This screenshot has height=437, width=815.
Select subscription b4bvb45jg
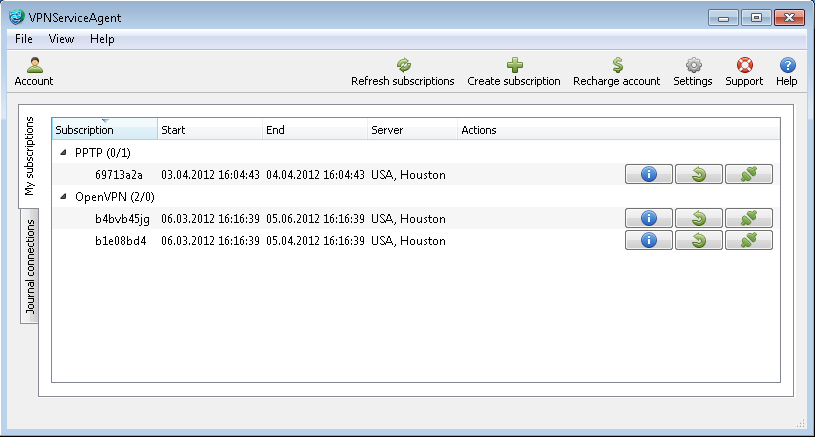[122, 219]
